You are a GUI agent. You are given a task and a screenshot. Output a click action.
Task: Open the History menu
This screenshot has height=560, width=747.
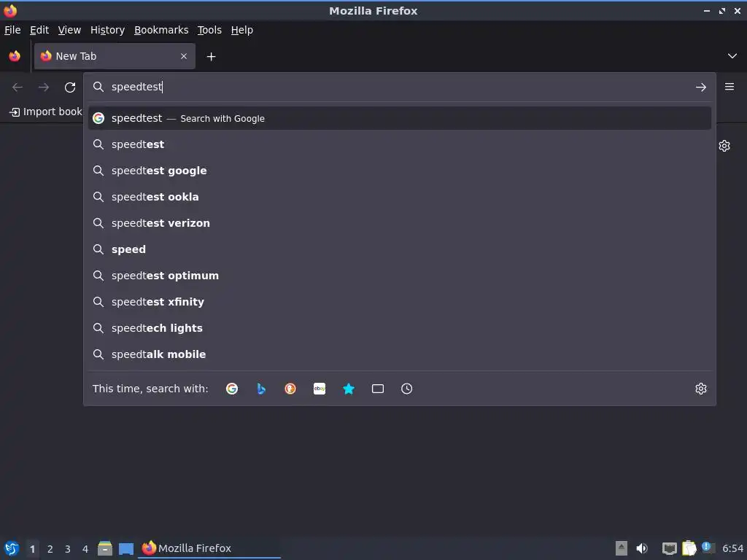point(108,30)
